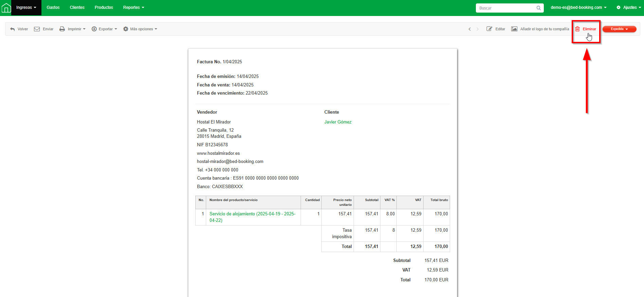Click the NIF B12345678 text
The width and height of the screenshot is (644, 297).
click(x=212, y=145)
